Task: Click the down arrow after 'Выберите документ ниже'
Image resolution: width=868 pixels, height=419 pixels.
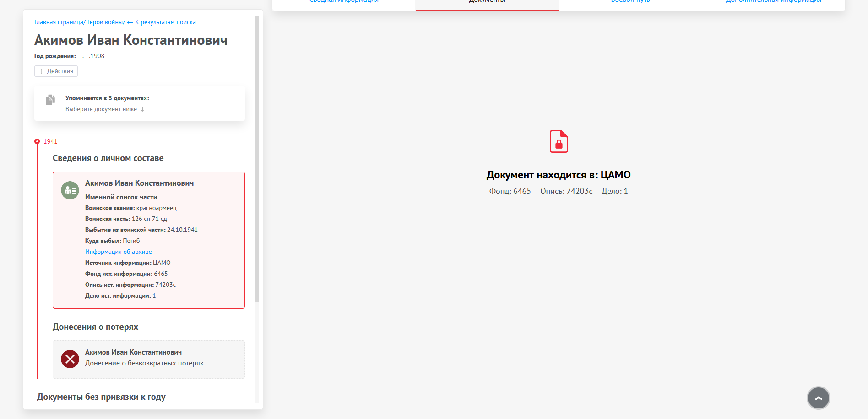Action: coord(142,109)
